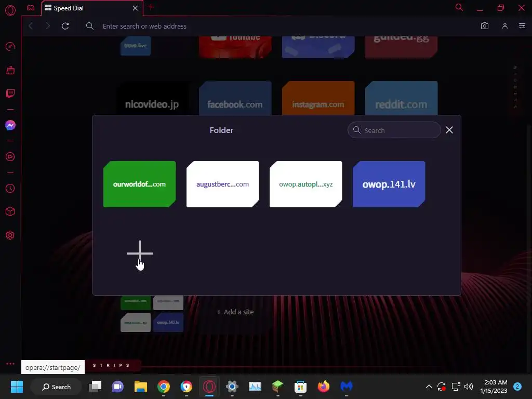Open volume control in system tray
532x399 pixels.
469,387
